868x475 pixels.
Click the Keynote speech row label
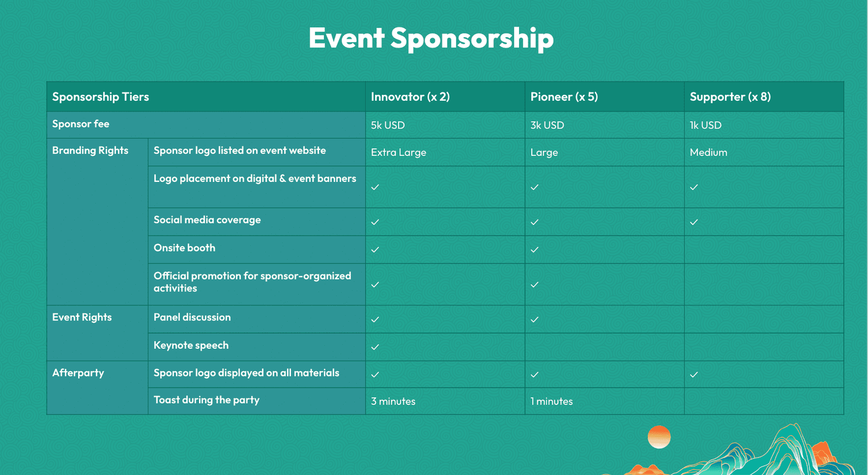191,345
